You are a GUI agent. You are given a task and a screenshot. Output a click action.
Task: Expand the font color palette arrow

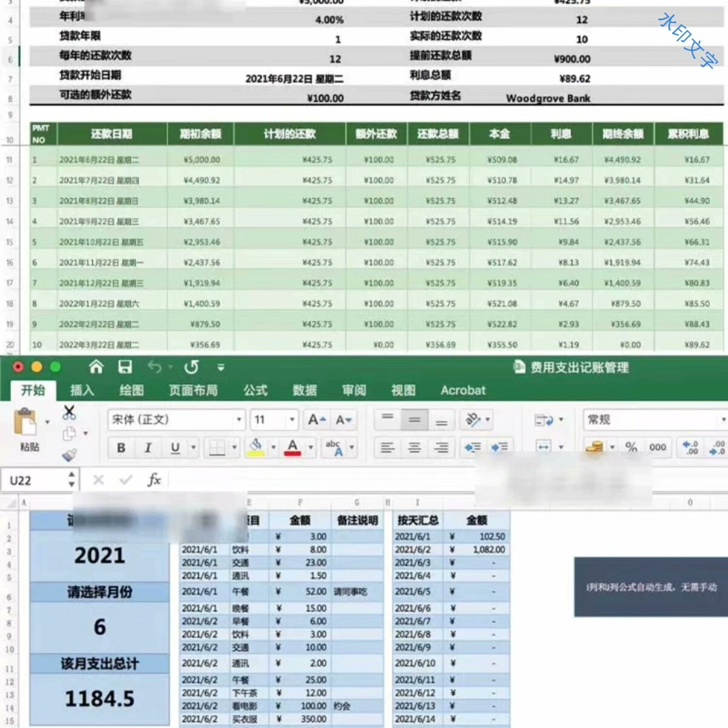click(311, 448)
